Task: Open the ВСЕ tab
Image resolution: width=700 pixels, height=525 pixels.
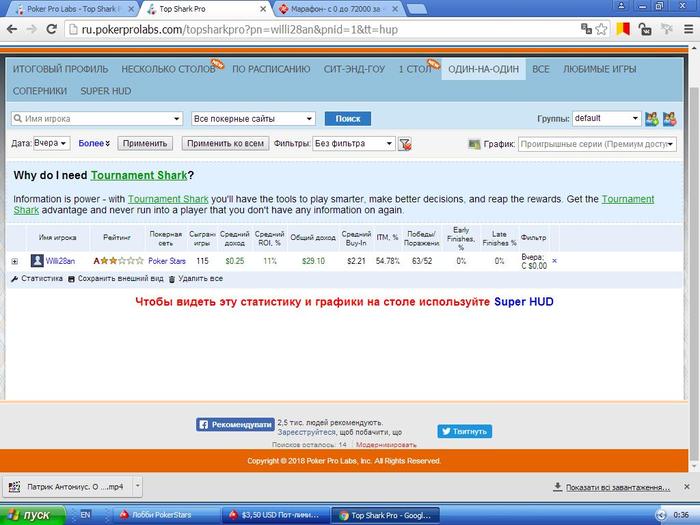Action: click(541, 69)
